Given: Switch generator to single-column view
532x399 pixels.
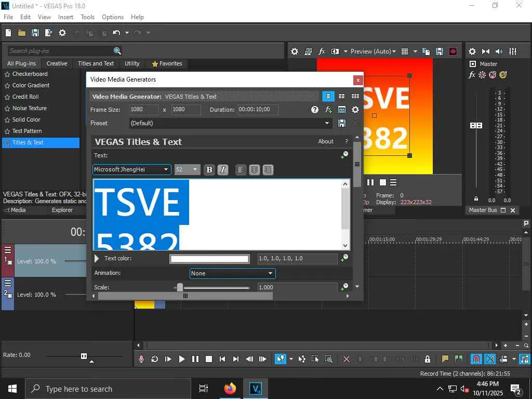Looking at the screenshot, I should pos(328,96).
